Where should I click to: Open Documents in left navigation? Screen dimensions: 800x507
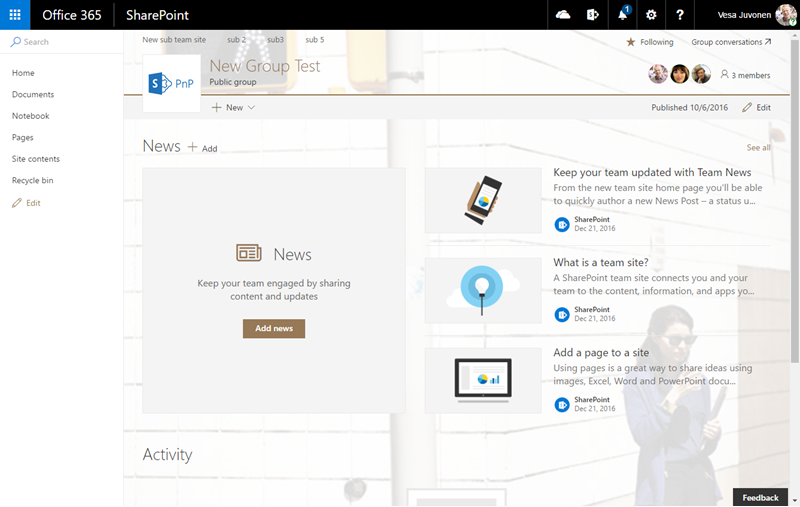33,94
